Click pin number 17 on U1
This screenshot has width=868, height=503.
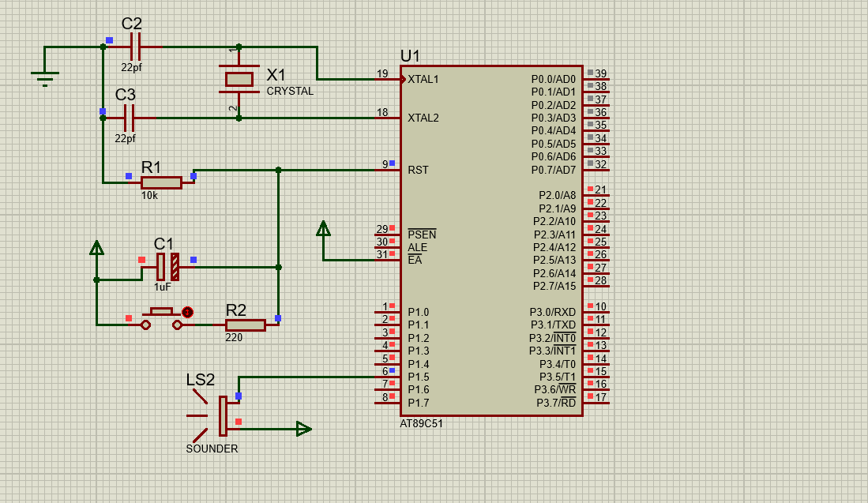click(x=600, y=397)
